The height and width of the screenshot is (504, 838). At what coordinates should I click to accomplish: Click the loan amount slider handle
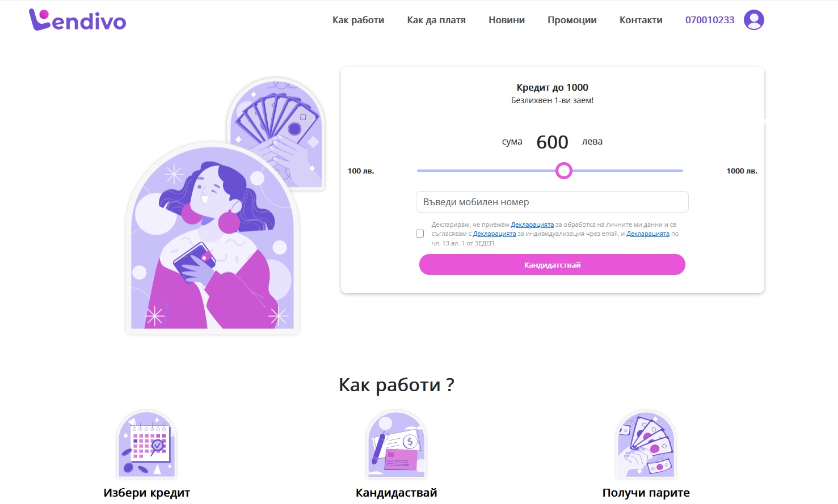[563, 171]
